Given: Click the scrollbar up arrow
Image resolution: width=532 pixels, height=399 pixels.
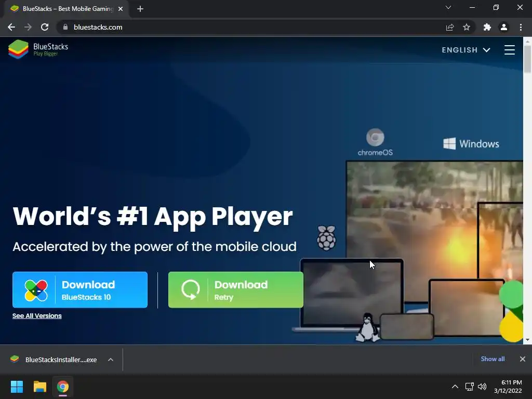Looking at the screenshot, I should (x=527, y=41).
